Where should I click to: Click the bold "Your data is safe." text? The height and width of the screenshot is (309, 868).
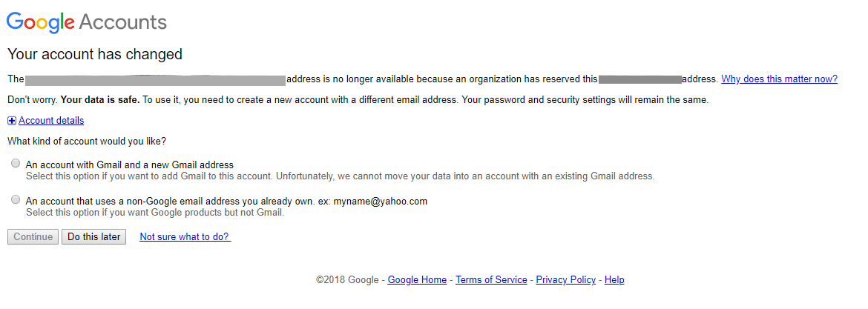[100, 100]
